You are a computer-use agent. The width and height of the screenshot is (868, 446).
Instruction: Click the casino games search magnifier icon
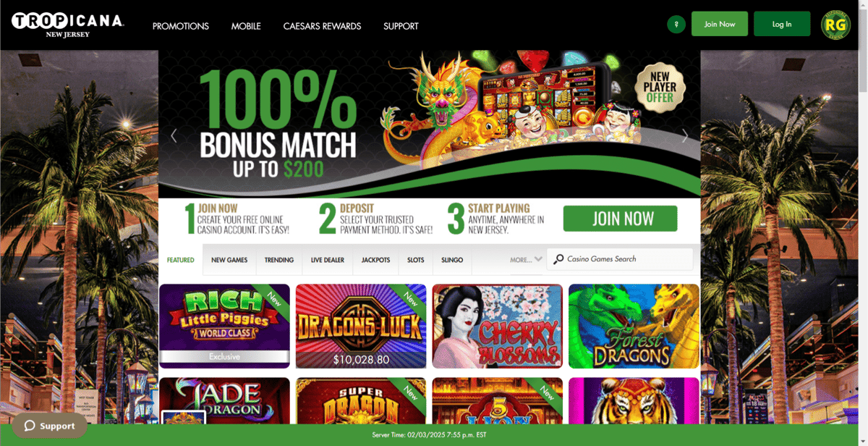click(558, 259)
